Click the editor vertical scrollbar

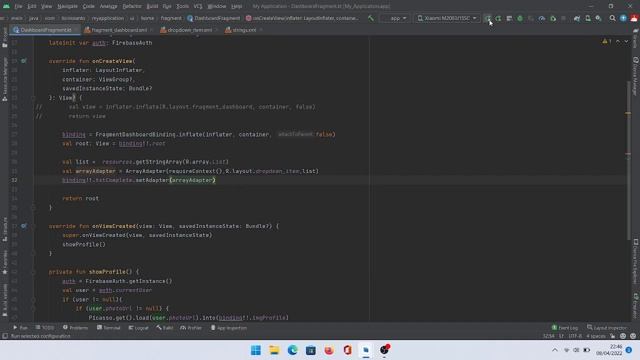tap(628, 161)
